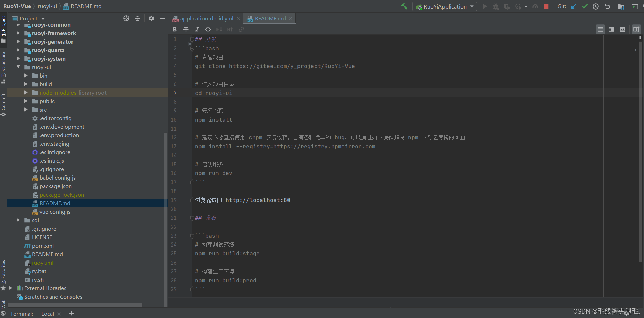Select Scratches and Consoles node
Image resolution: width=644 pixels, height=318 pixels.
click(x=53, y=297)
